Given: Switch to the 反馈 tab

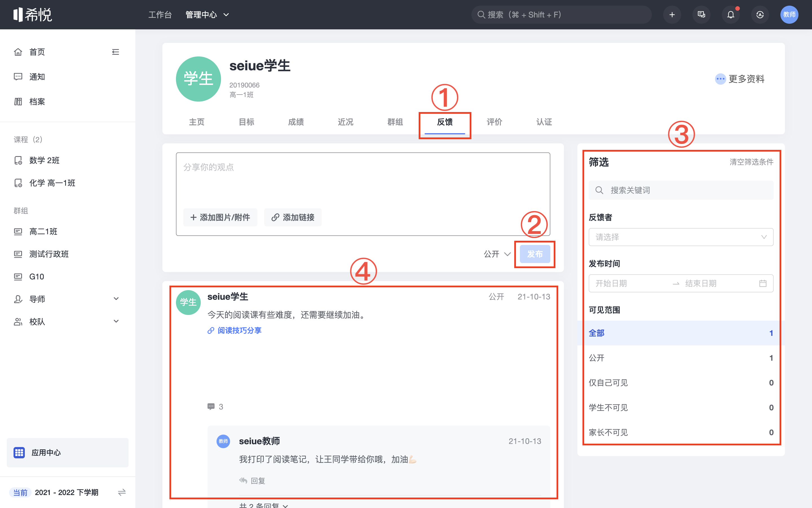Looking at the screenshot, I should pyautogui.click(x=445, y=122).
